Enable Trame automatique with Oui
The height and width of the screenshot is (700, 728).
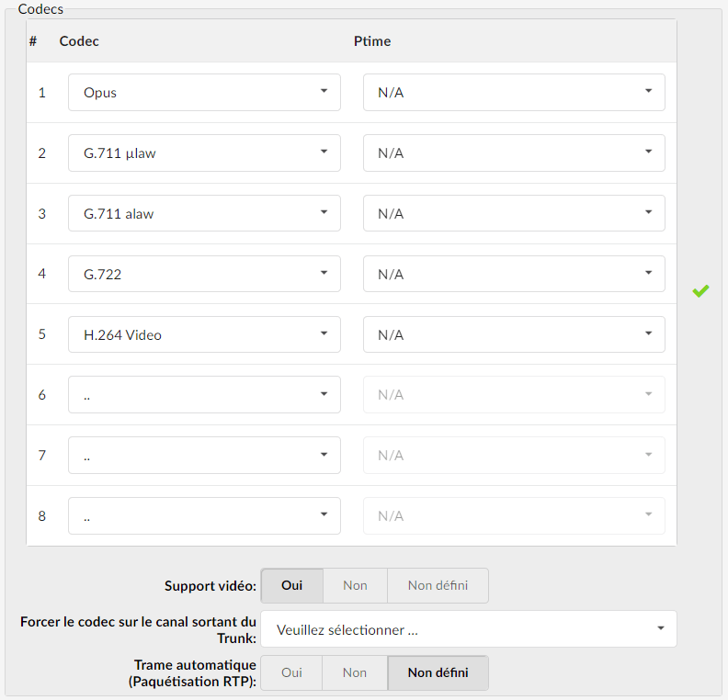click(291, 672)
